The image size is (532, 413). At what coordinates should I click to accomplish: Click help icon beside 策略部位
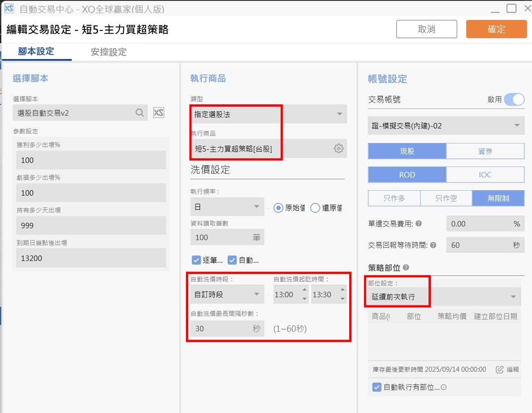(406, 268)
